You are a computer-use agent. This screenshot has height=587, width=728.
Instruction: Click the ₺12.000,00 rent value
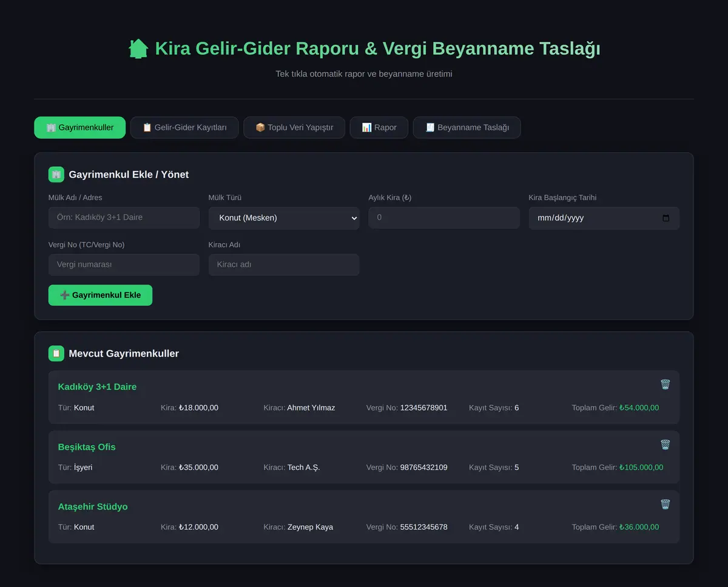click(198, 528)
